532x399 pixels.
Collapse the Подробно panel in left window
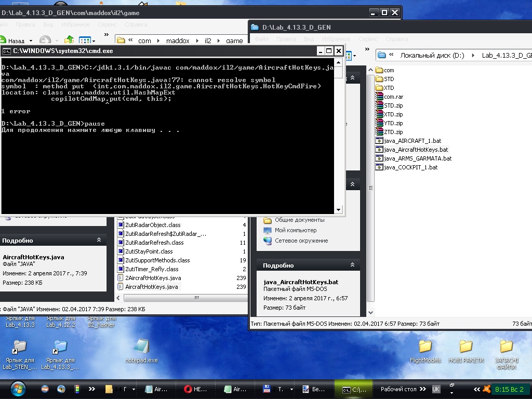[99, 241]
